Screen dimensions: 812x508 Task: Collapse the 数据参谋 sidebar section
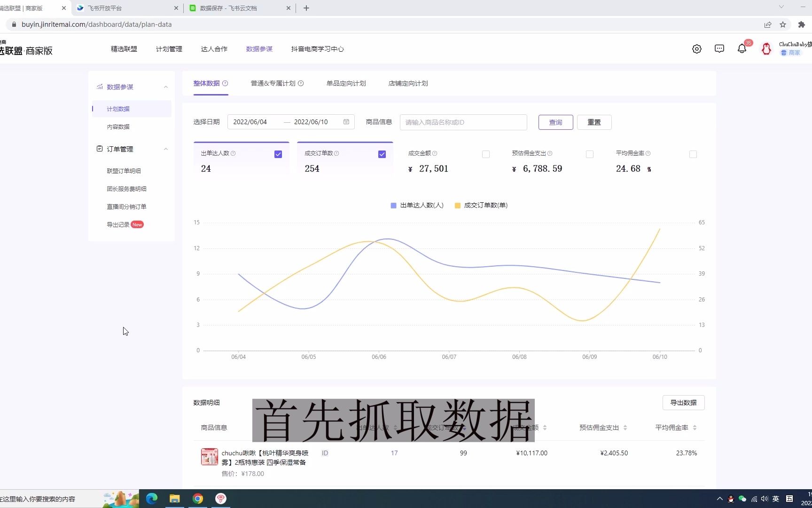166,87
